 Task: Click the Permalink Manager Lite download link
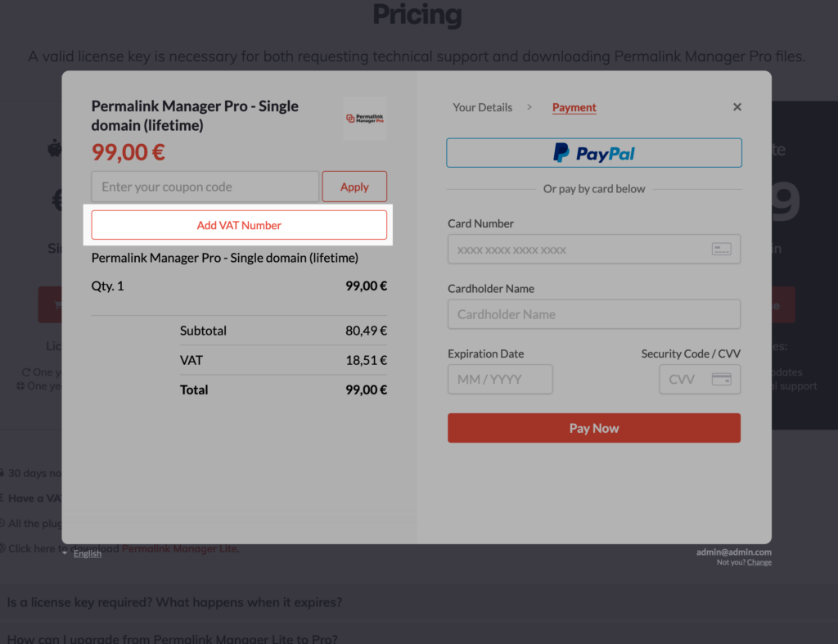click(x=180, y=548)
